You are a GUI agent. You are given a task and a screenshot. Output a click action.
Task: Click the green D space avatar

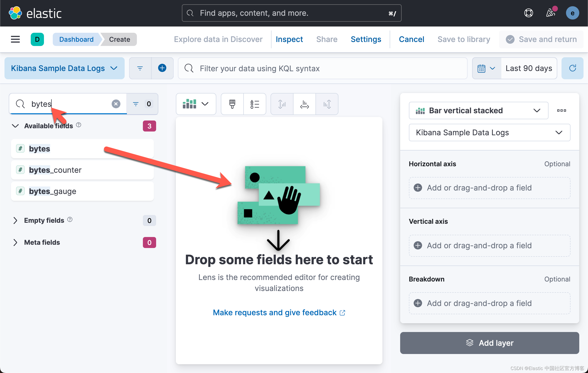[x=37, y=39]
